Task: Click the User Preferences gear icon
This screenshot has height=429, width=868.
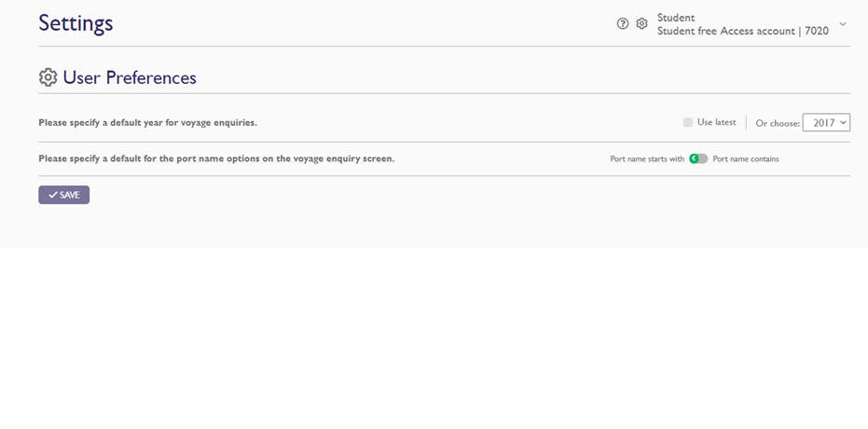Action: click(x=48, y=77)
